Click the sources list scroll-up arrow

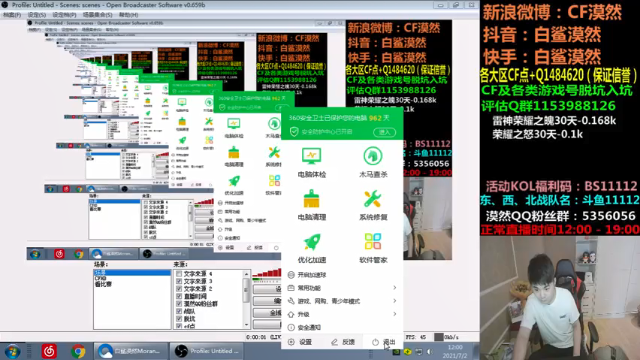pos(246,274)
